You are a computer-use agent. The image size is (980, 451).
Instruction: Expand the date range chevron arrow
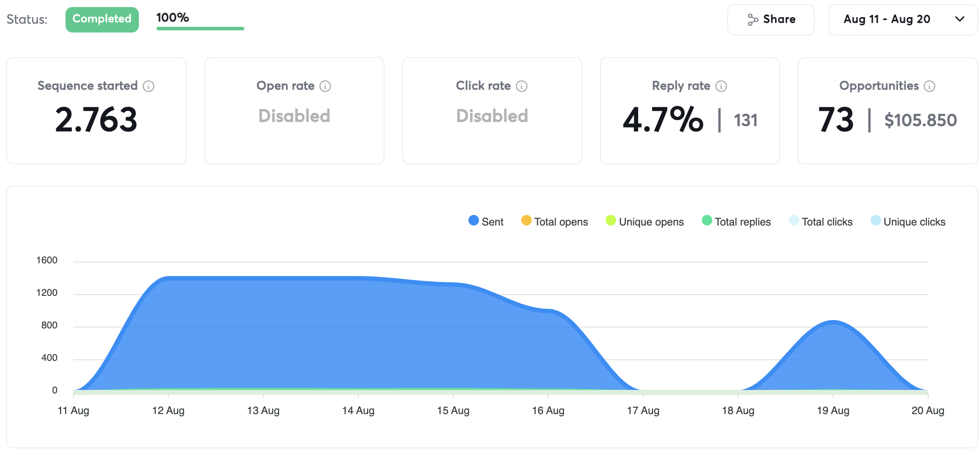point(960,19)
